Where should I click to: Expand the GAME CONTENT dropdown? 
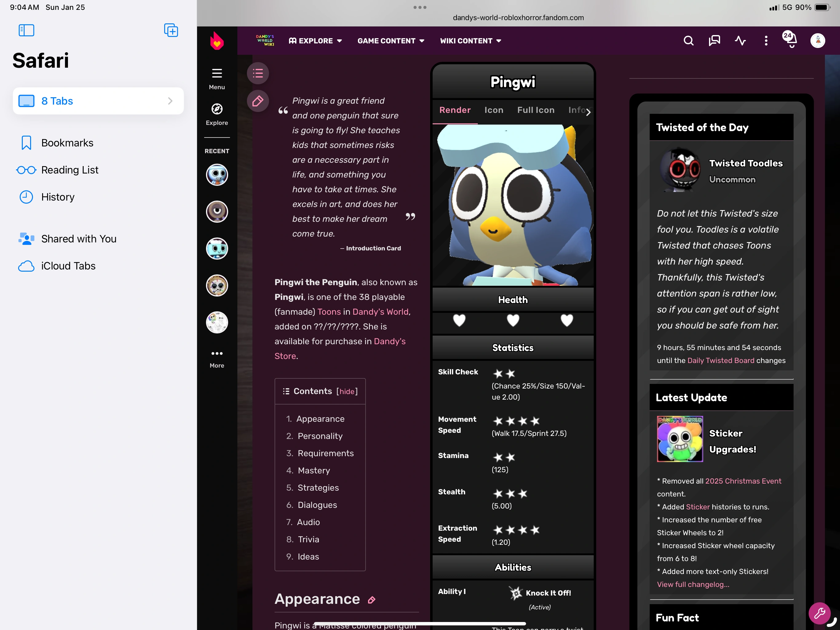click(x=391, y=41)
